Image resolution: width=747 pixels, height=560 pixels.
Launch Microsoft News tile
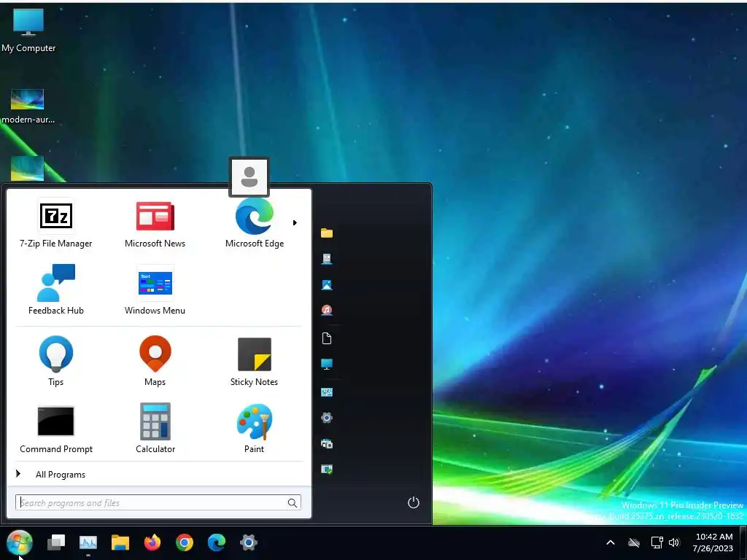click(x=155, y=223)
